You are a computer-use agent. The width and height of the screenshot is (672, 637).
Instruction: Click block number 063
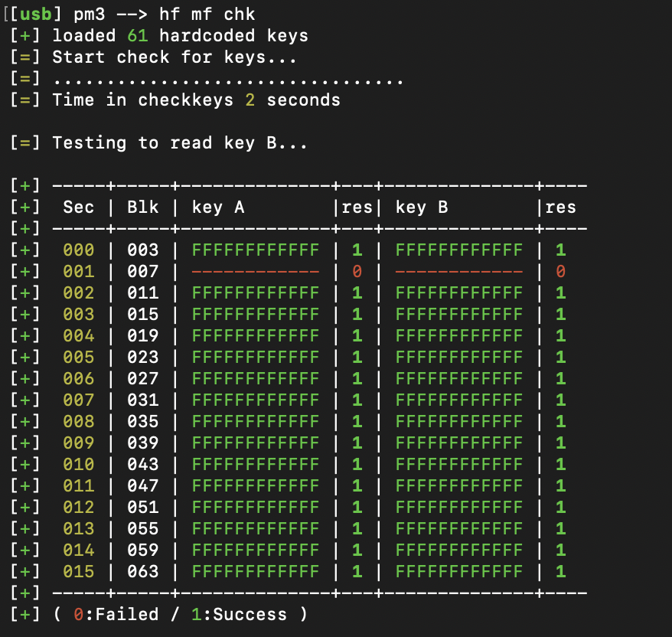(143, 572)
